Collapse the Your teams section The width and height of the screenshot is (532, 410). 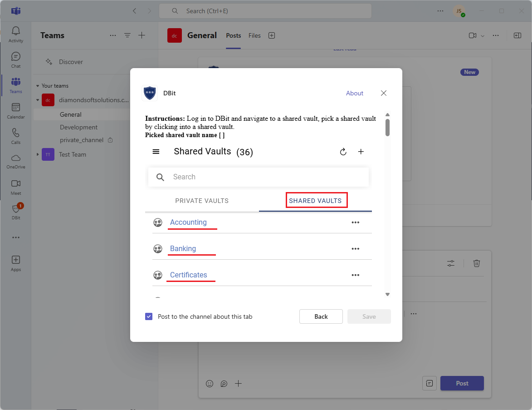(38, 86)
